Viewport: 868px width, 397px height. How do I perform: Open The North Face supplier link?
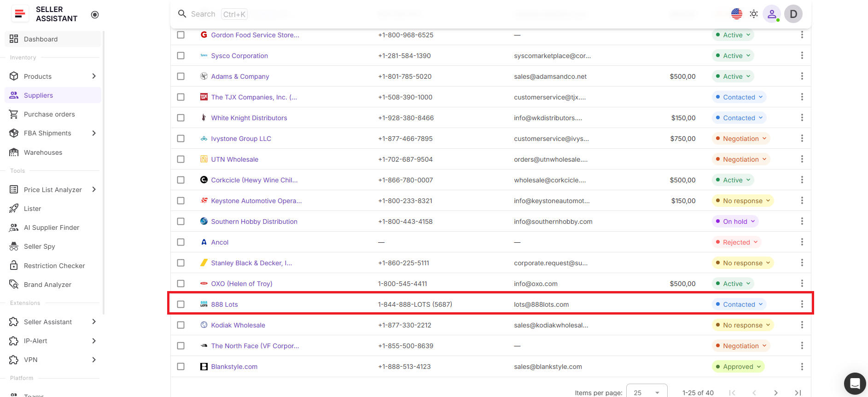(255, 346)
